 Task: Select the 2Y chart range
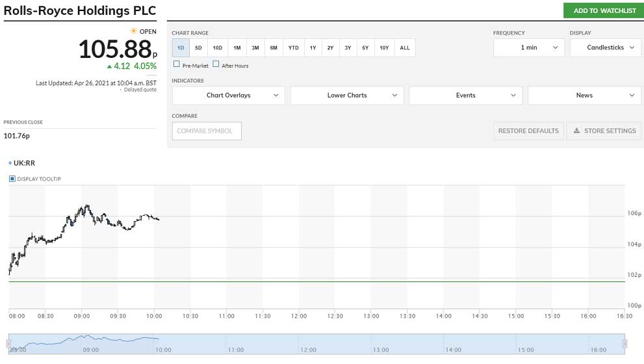330,47
